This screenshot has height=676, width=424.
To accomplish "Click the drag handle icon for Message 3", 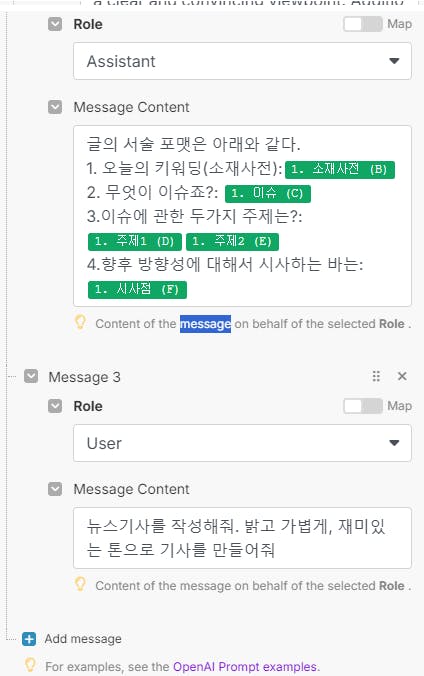I will tap(376, 376).
